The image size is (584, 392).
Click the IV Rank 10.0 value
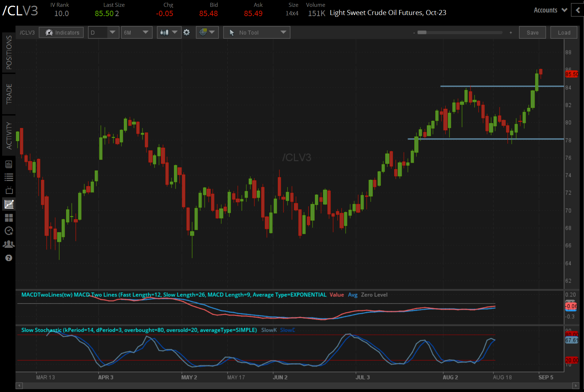click(62, 14)
